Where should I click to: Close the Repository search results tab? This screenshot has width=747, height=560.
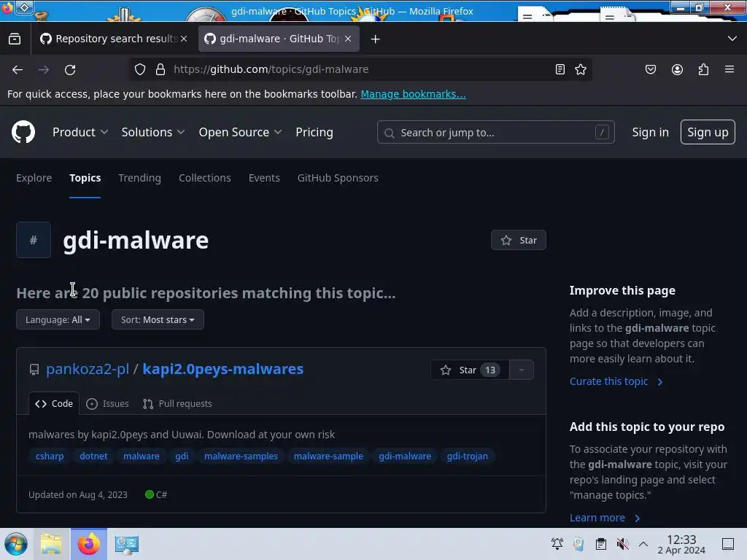click(184, 39)
